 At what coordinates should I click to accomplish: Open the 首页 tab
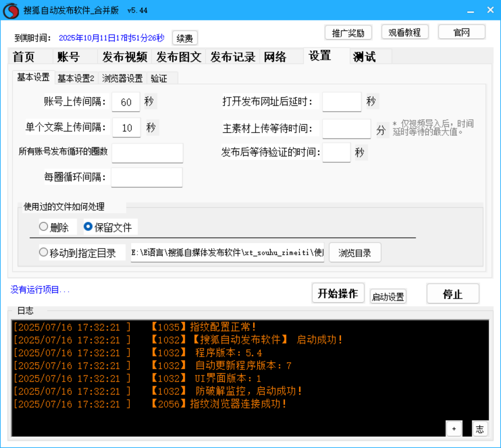[30, 57]
